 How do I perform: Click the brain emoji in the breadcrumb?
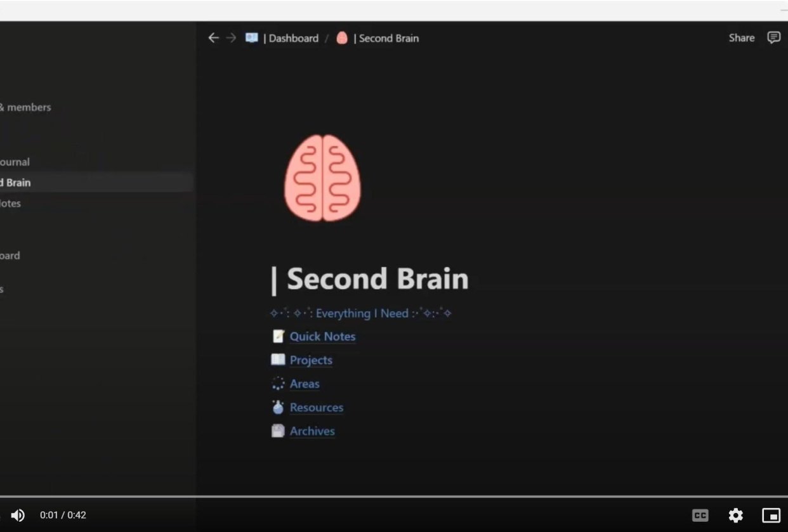click(341, 38)
